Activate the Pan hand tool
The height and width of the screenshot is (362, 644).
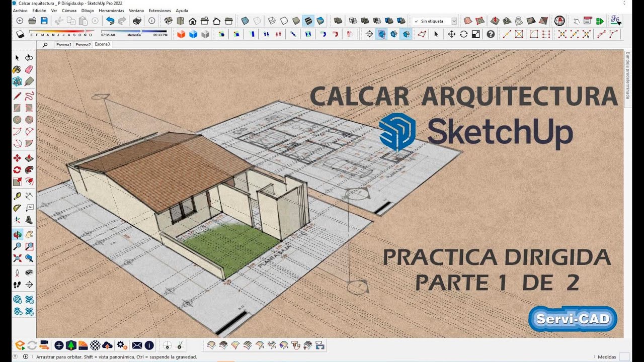(x=29, y=234)
